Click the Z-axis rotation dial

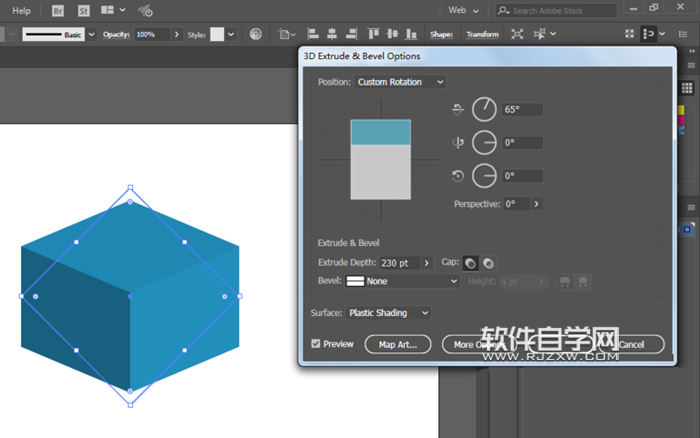pos(484,176)
